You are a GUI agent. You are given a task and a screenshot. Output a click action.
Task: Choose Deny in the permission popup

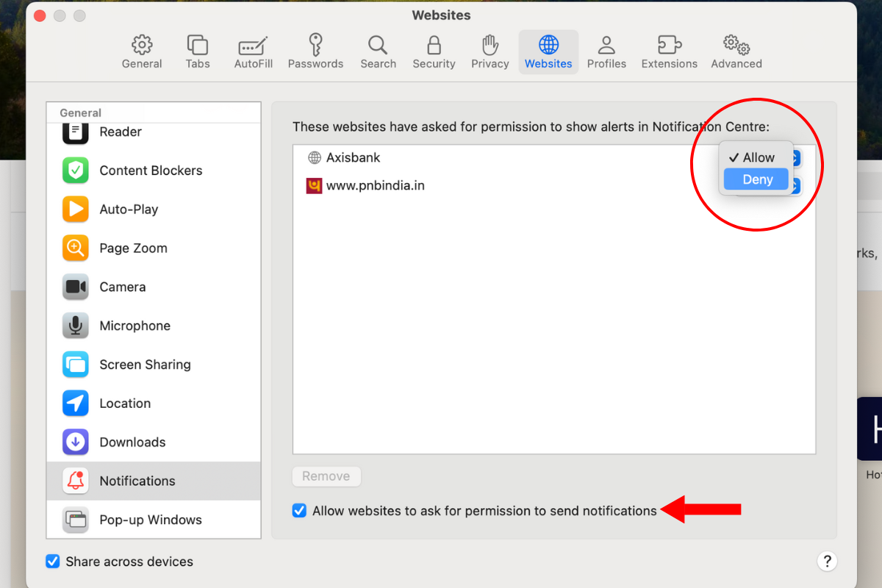pyautogui.click(x=756, y=179)
